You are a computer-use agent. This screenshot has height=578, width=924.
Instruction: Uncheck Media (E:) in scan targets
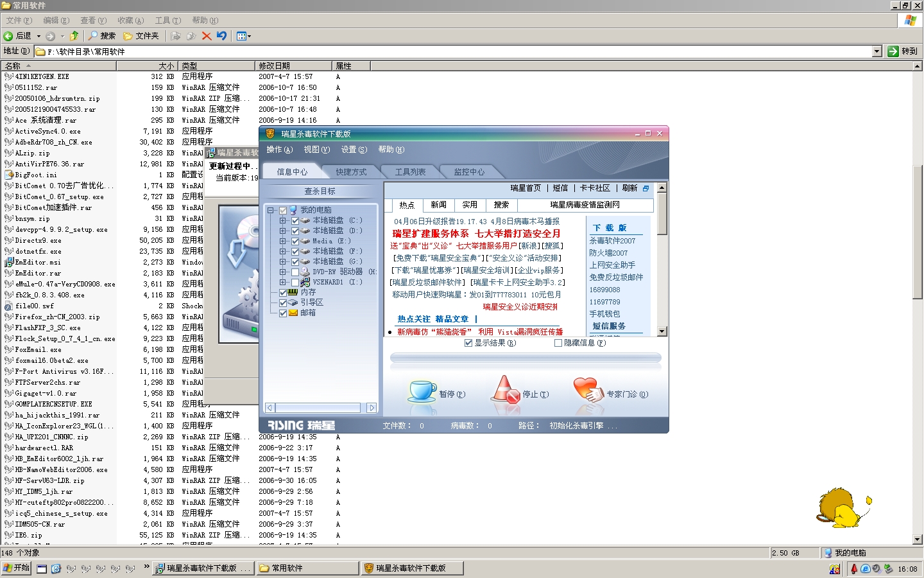coord(295,241)
